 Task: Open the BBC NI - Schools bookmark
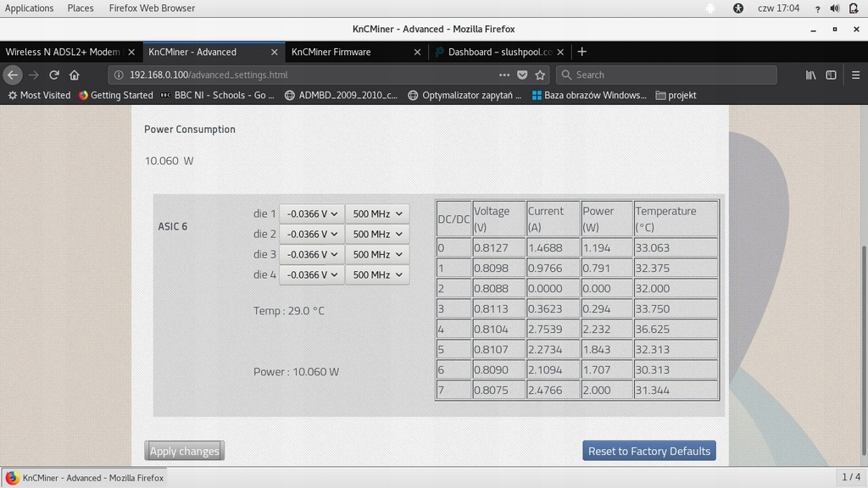pos(218,95)
